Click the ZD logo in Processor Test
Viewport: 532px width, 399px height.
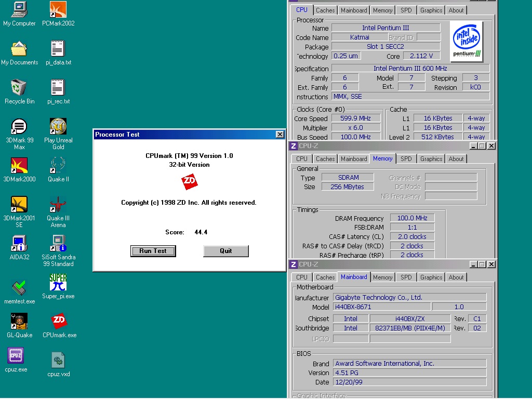(x=189, y=182)
